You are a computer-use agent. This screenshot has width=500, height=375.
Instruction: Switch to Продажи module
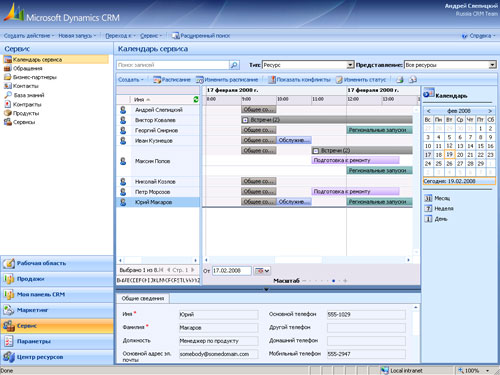point(57,279)
